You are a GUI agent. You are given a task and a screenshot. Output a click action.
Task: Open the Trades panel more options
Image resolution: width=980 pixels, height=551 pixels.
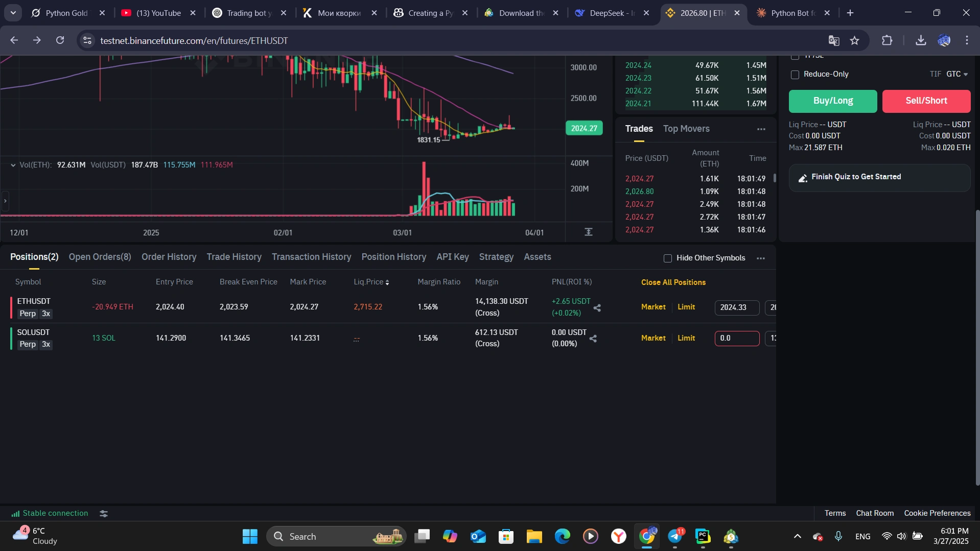[761, 129]
